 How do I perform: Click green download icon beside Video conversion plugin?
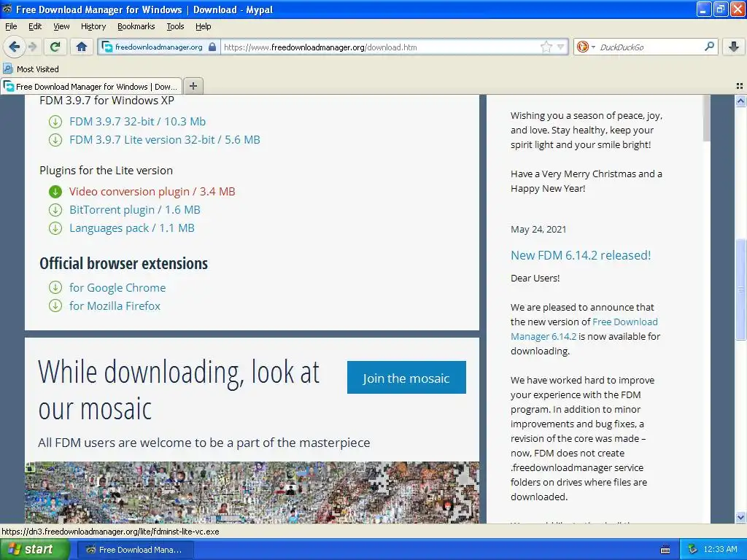(x=55, y=192)
